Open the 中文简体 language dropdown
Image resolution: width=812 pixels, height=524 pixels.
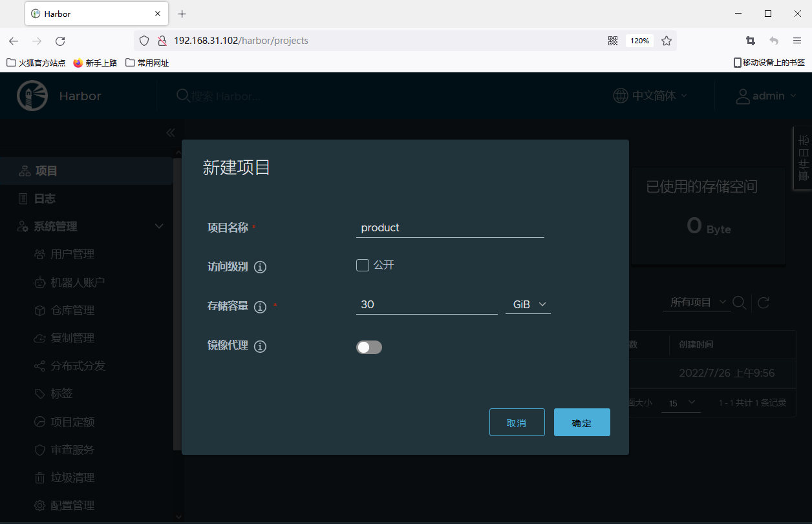coord(650,96)
